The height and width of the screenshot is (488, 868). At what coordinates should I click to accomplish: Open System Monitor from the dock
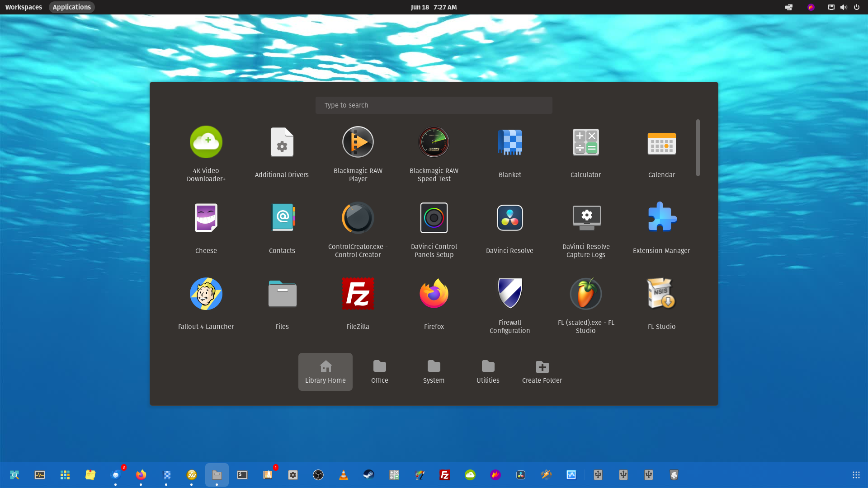[x=40, y=475]
